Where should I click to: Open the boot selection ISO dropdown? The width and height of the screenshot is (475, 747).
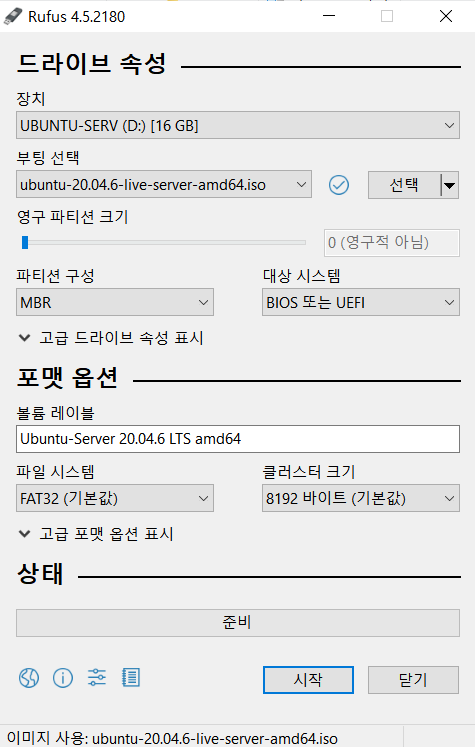(164, 184)
